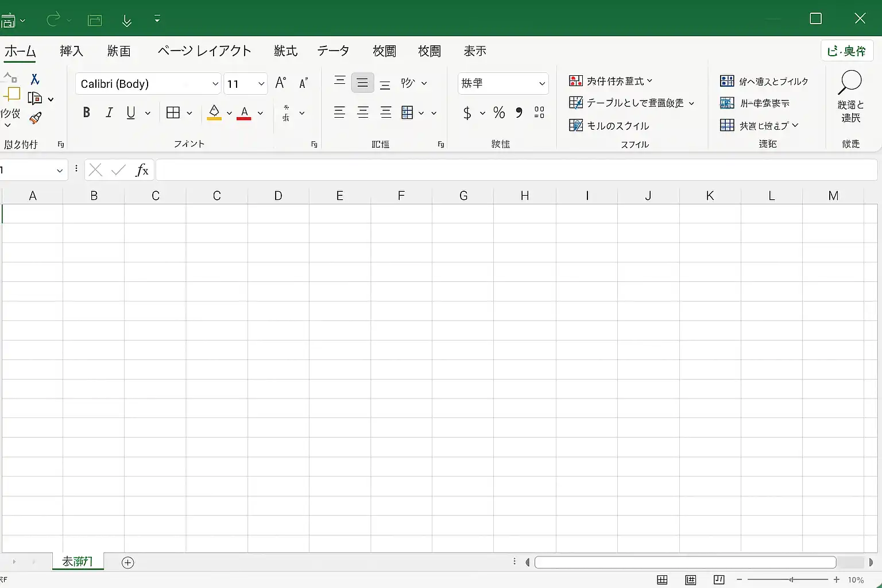The height and width of the screenshot is (588, 882).
Task: Click the increase font size icon
Action: click(281, 83)
